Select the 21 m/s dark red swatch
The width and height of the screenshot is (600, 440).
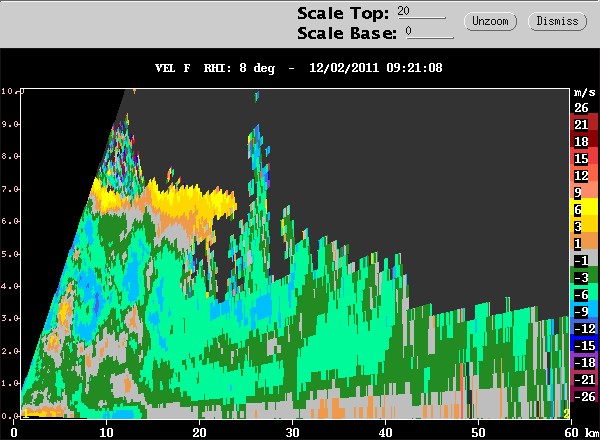point(584,124)
